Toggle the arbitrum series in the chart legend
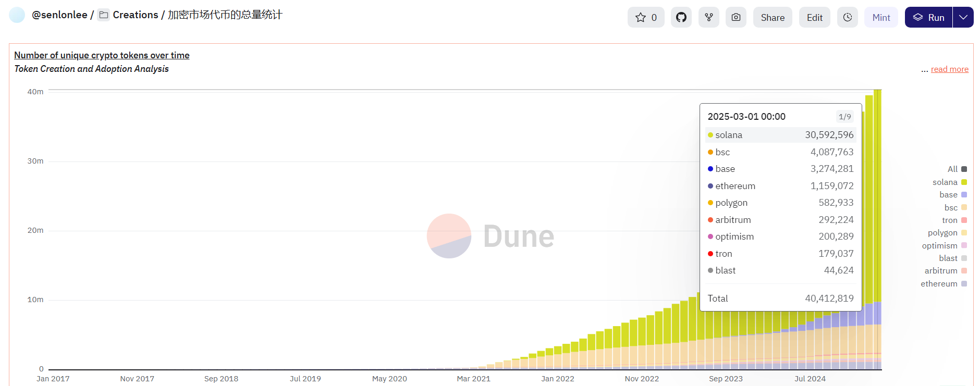 point(946,271)
